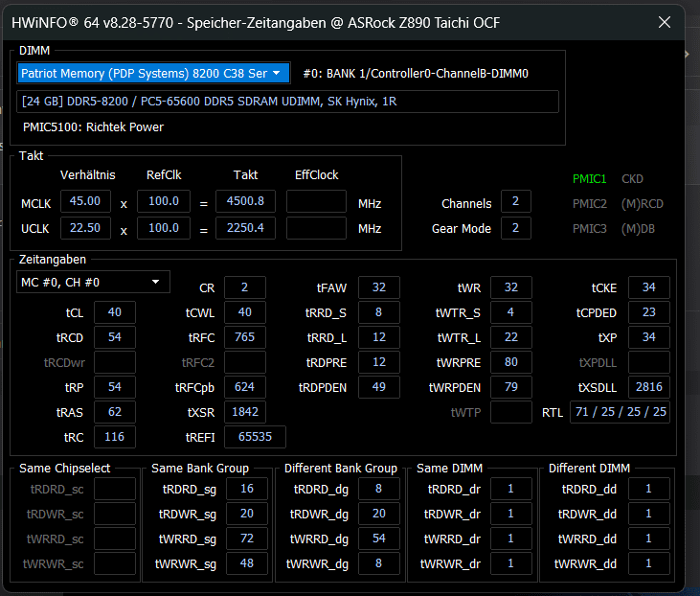Click the tRDWR_sg value 20

247,514
